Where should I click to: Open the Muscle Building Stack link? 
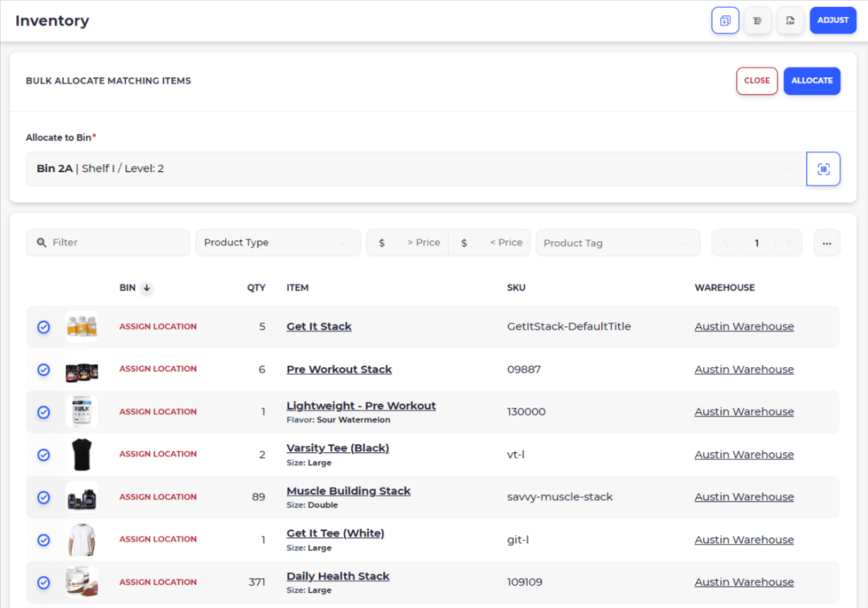(x=348, y=491)
